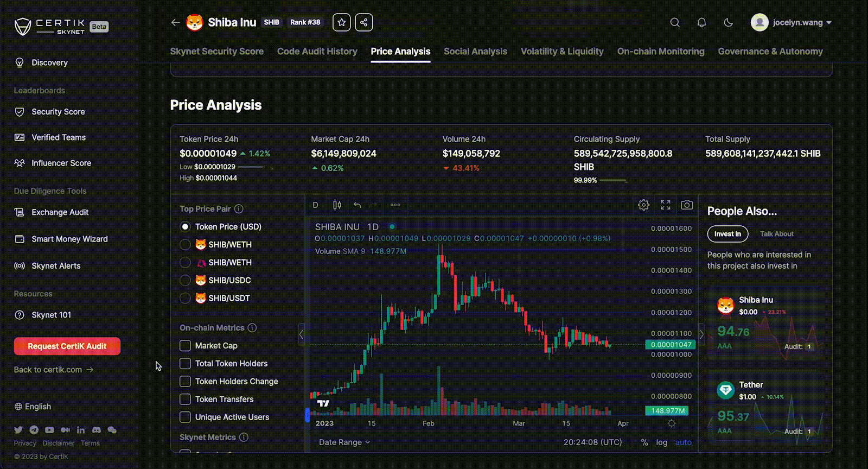Click the back arrow beside Shiba Inu

pyautogui.click(x=175, y=22)
